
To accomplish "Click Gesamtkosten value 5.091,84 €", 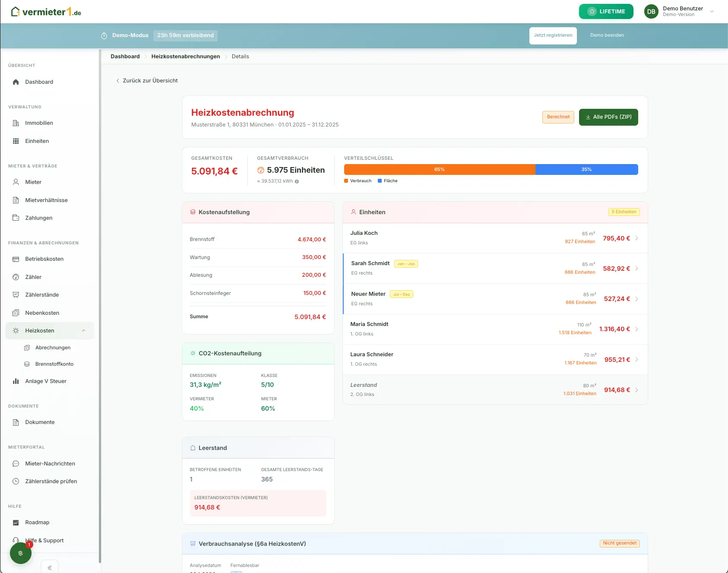I will pos(215,171).
